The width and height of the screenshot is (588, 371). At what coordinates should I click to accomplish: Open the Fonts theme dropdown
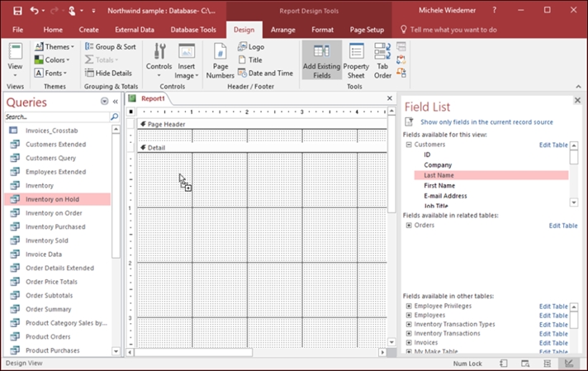50,74
